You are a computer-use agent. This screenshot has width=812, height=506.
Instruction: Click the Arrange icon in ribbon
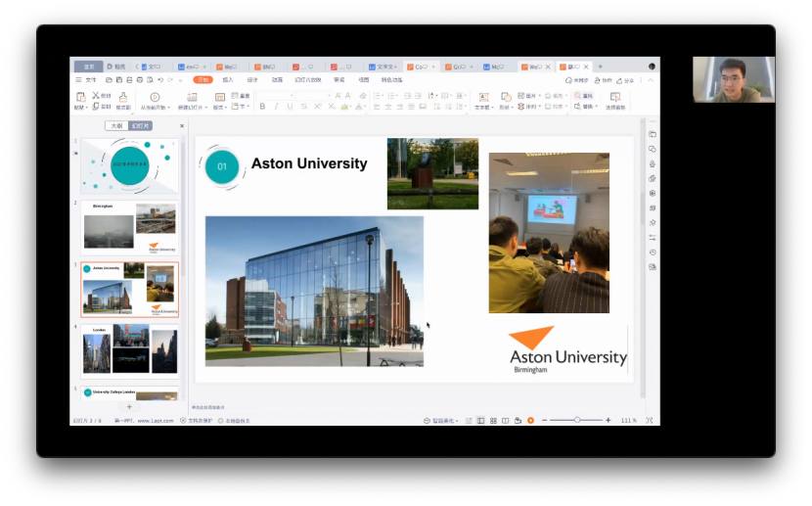click(521, 106)
